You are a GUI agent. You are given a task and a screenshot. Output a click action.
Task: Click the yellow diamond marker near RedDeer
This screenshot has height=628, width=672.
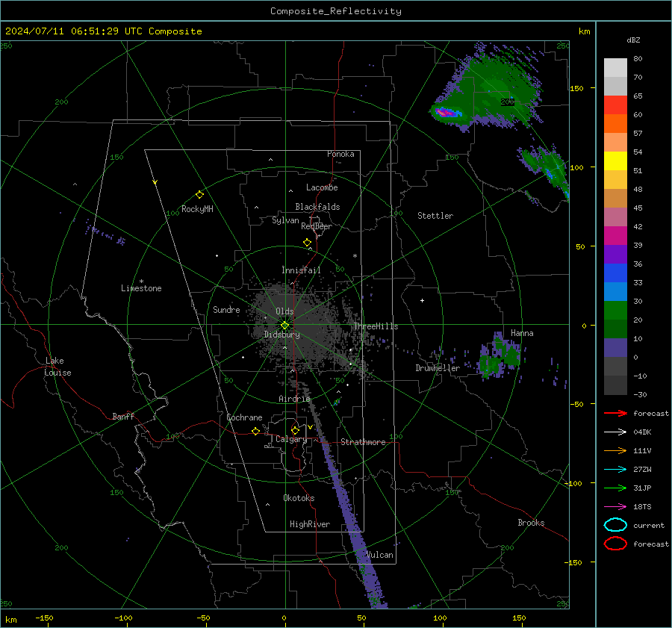click(x=307, y=243)
